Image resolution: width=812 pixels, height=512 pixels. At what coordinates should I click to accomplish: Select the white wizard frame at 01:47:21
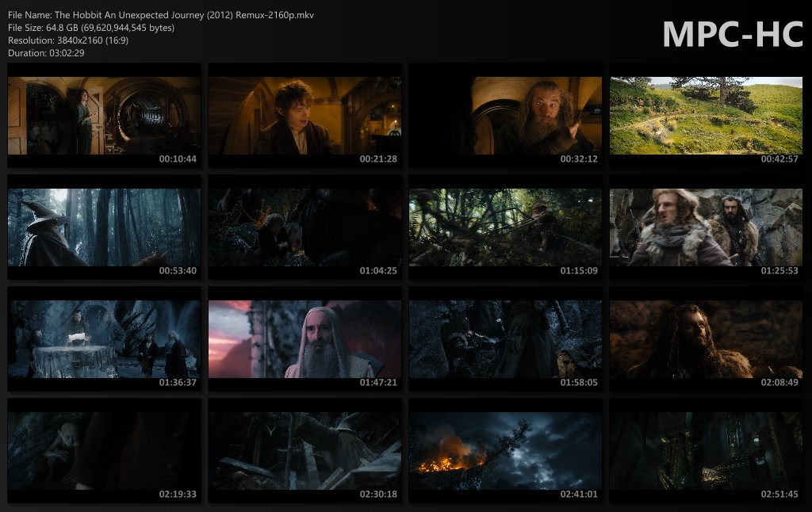[304, 338]
